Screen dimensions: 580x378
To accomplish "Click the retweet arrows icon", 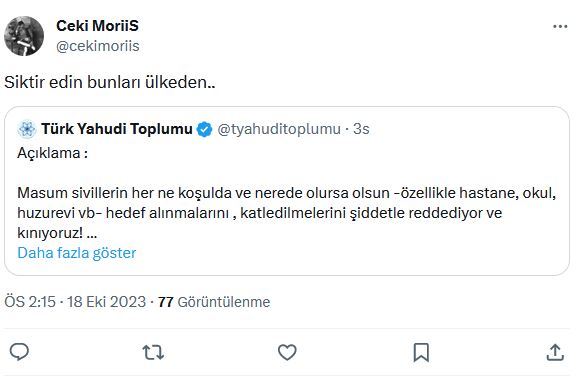I will [153, 352].
